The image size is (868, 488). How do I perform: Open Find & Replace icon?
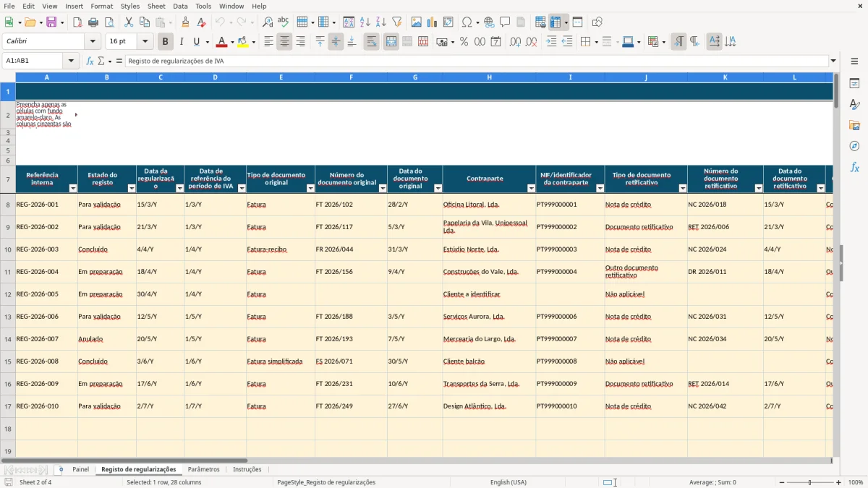[268, 22]
